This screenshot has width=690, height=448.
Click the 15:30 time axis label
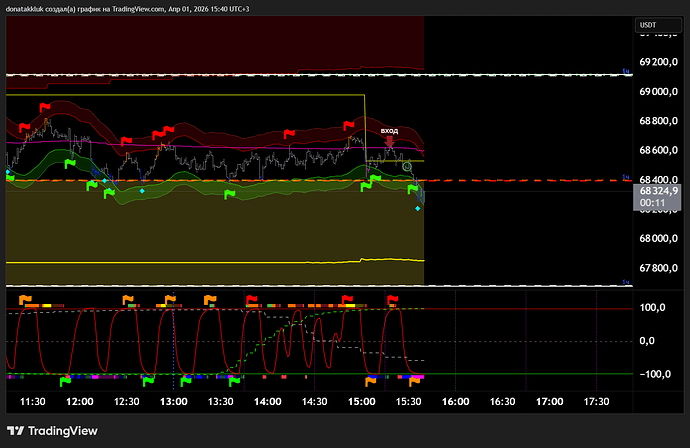(x=408, y=401)
